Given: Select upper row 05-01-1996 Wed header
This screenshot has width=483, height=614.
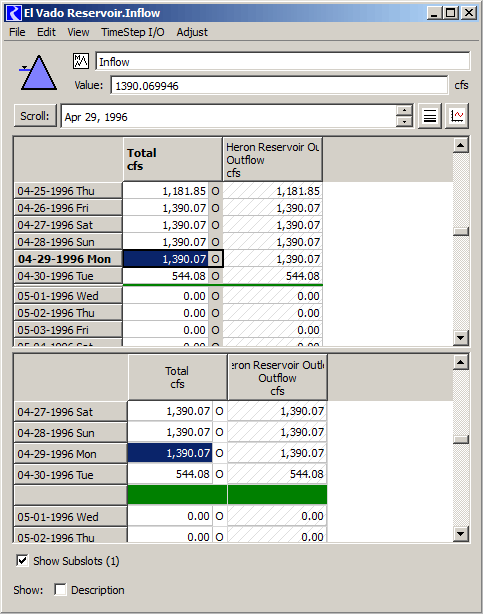Looking at the screenshot, I should (68, 296).
